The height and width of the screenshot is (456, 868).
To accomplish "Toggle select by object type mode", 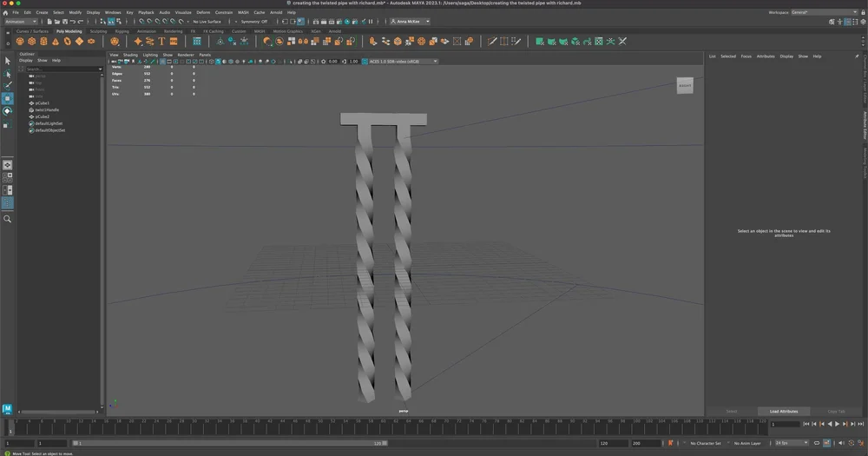I will [111, 22].
